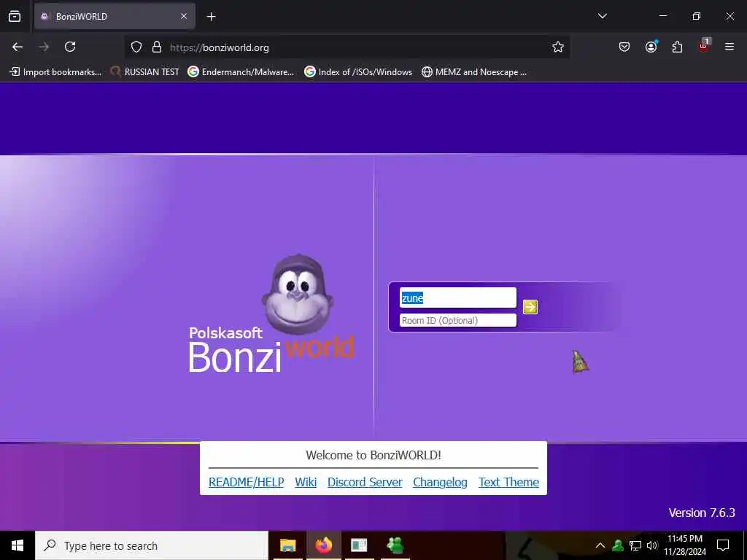Open the notification center icon
Viewport: 747px width, 560px height.
(x=723, y=545)
